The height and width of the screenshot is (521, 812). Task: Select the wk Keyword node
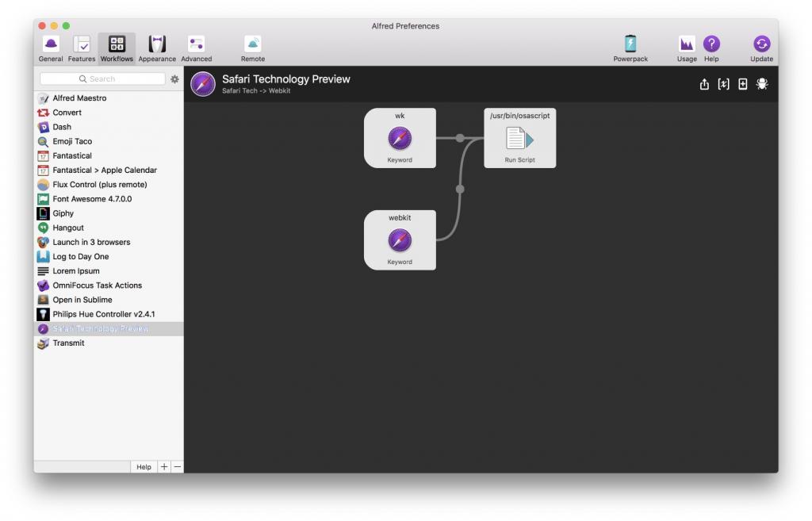pos(400,139)
